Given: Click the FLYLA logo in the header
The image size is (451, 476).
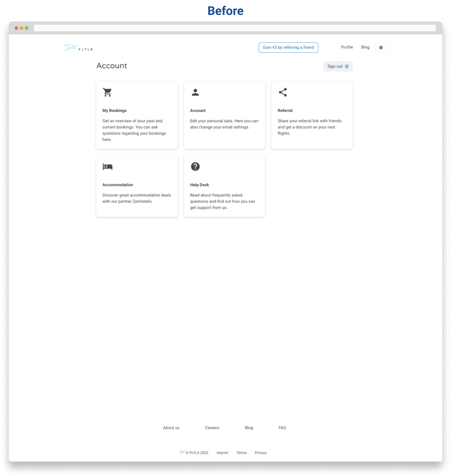Looking at the screenshot, I should pyautogui.click(x=79, y=48).
